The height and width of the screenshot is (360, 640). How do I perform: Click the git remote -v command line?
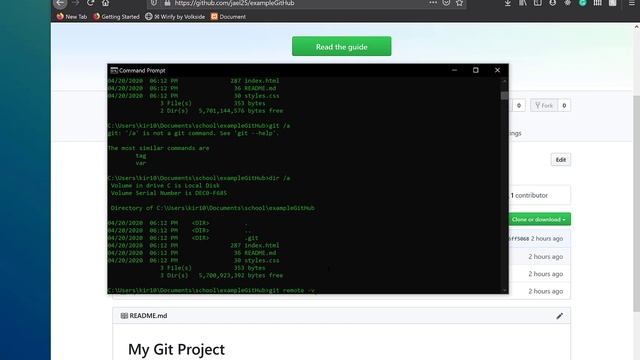coord(211,291)
